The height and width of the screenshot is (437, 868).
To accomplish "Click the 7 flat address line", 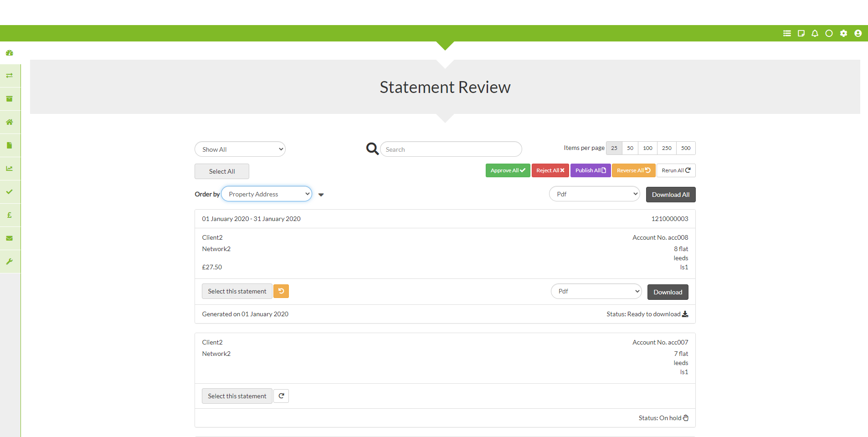I will coord(681,354).
